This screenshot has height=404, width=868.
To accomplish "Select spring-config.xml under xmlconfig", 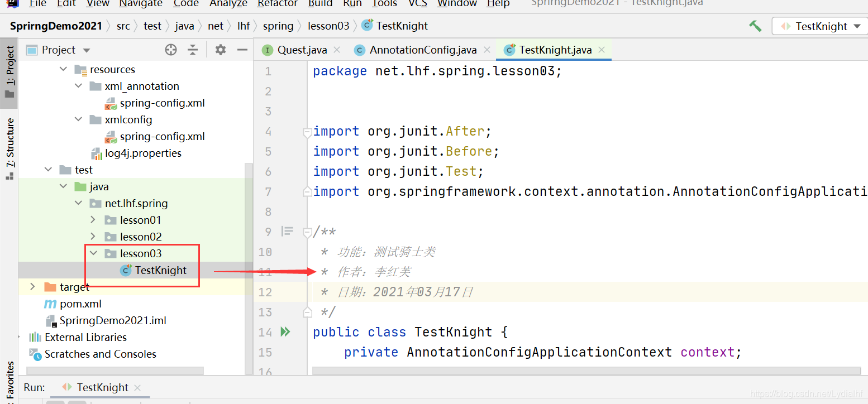I will (162, 137).
